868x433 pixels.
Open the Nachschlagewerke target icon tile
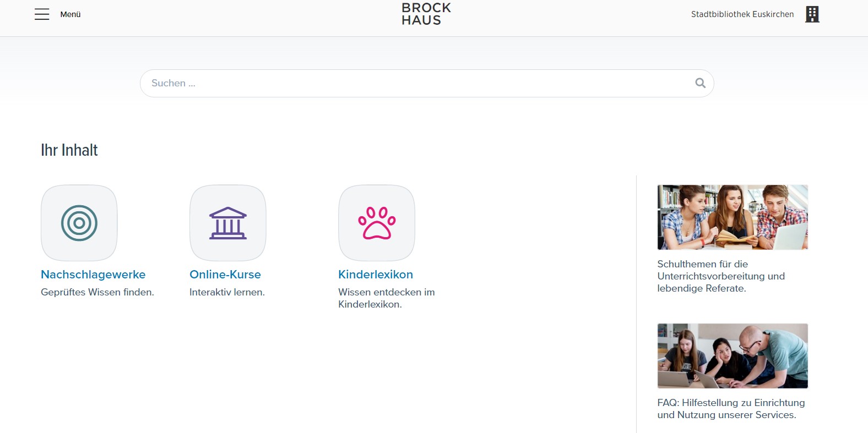pos(79,223)
